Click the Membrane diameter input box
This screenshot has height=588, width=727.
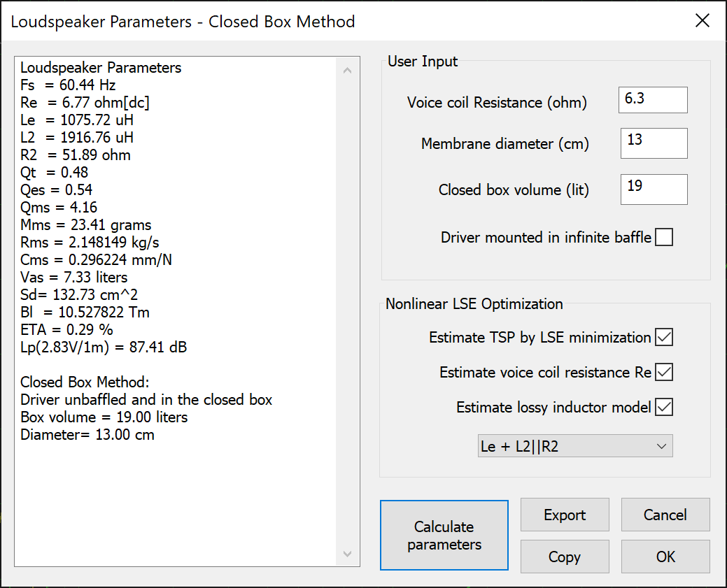[654, 143]
